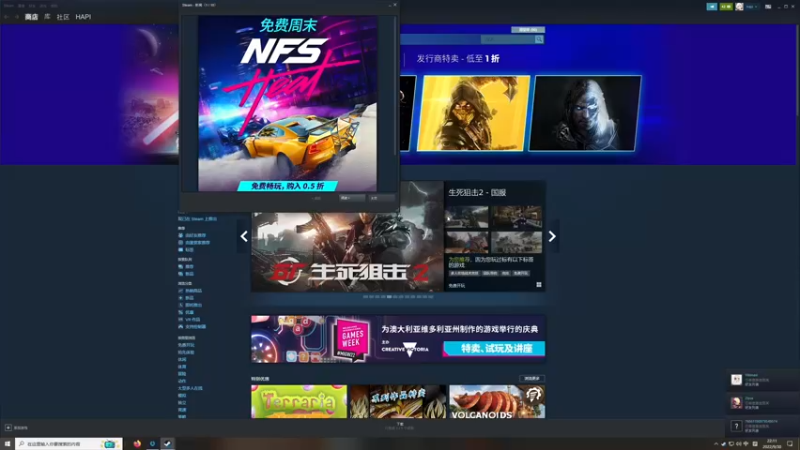Click the carousel next arrow
This screenshot has width=800, height=450.
point(552,236)
